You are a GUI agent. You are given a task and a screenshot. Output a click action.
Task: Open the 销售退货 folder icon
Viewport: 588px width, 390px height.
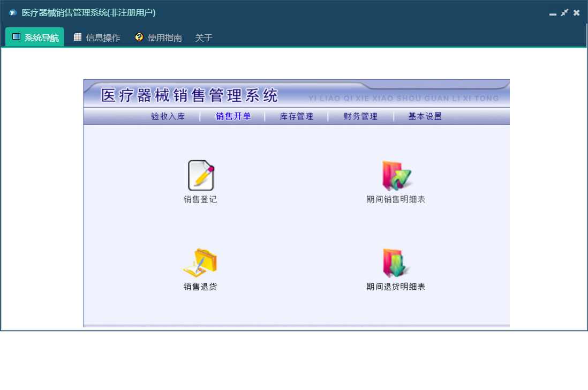200,262
